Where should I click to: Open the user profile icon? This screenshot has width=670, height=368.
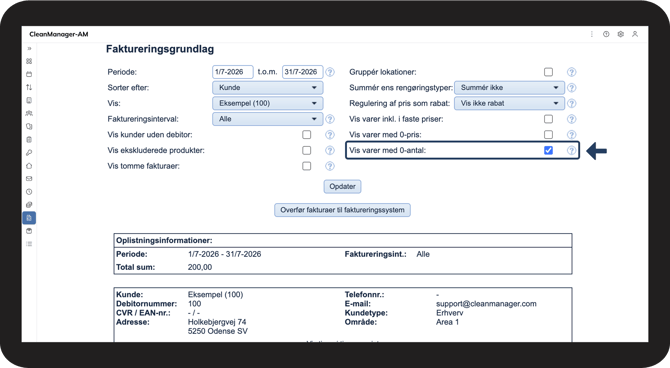click(x=635, y=34)
